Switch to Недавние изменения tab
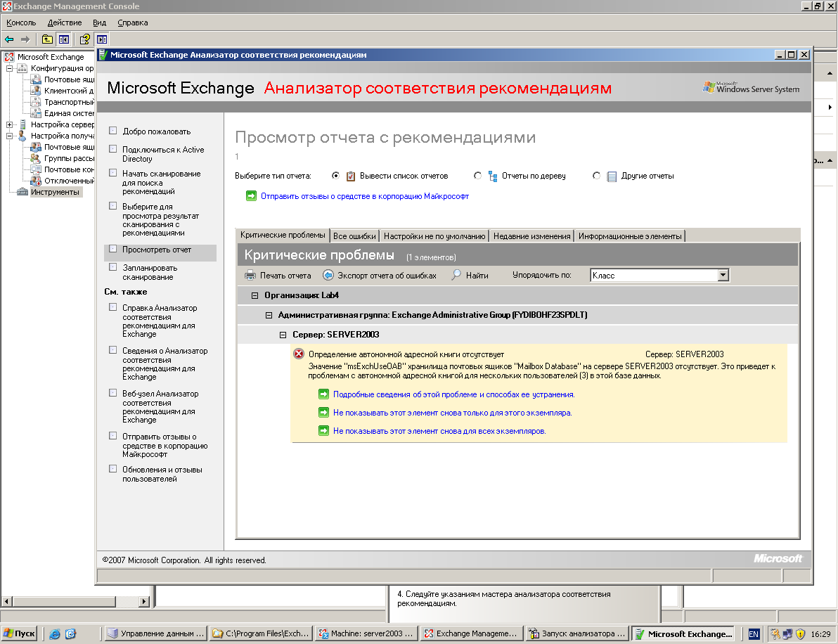This screenshot has height=644, width=838. point(531,236)
